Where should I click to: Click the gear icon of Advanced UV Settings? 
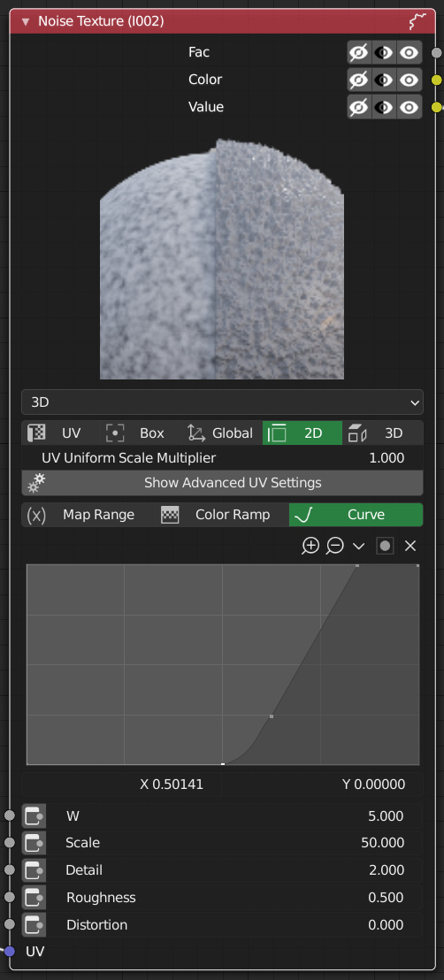(x=36, y=483)
